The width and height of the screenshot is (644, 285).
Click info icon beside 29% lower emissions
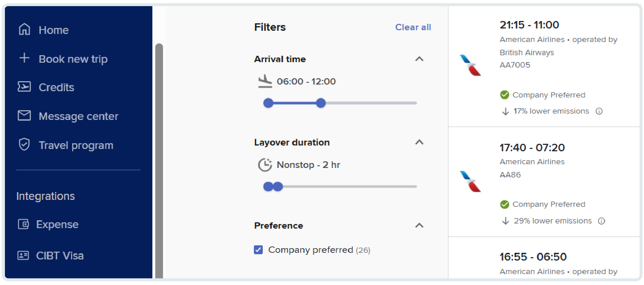pyautogui.click(x=601, y=221)
